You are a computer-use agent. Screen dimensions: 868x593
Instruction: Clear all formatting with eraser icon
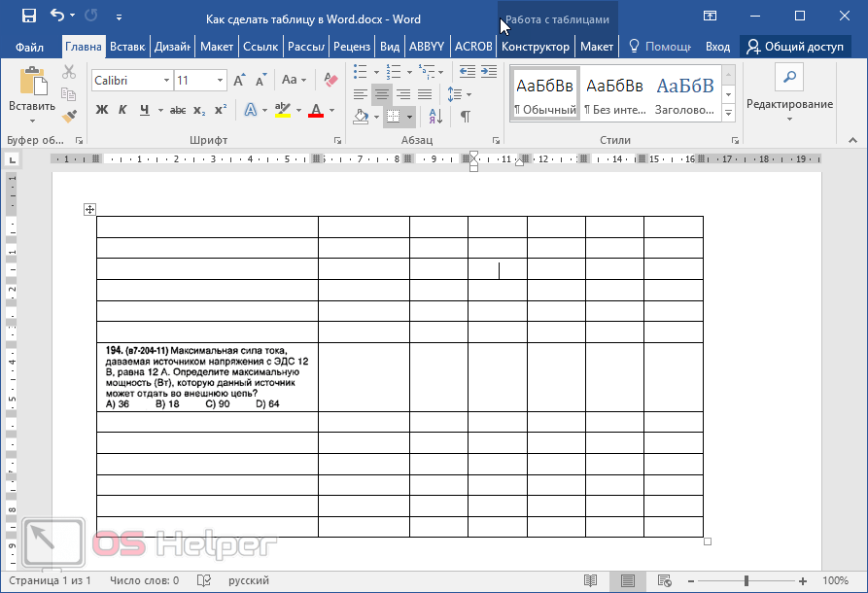tap(329, 80)
